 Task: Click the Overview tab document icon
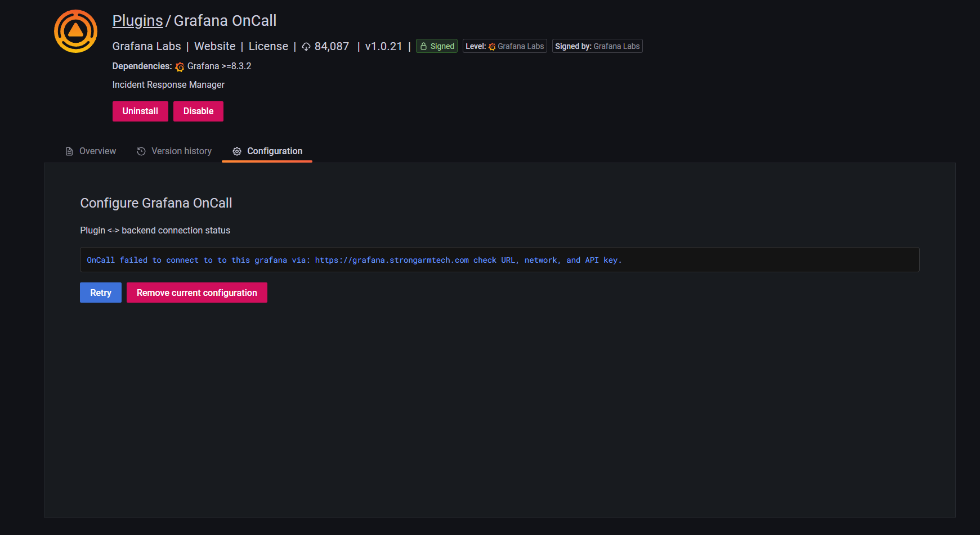pyautogui.click(x=69, y=151)
